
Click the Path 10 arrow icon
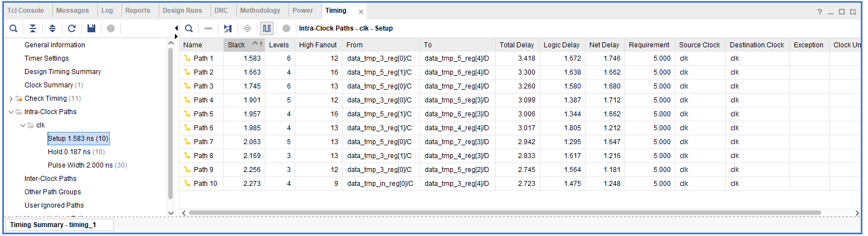pyautogui.click(x=187, y=184)
